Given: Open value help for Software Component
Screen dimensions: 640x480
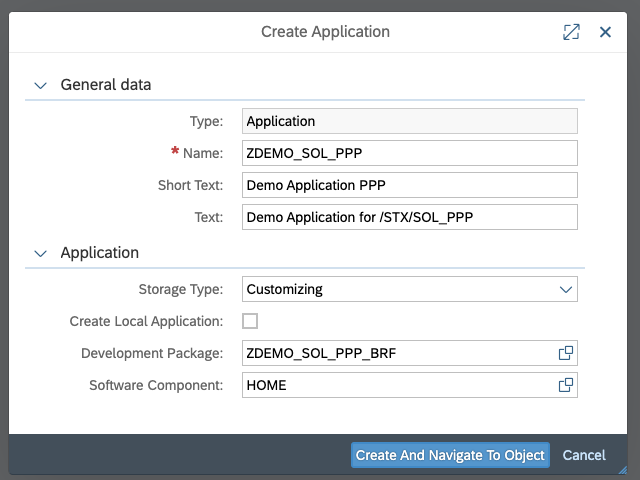Looking at the screenshot, I should [565, 385].
